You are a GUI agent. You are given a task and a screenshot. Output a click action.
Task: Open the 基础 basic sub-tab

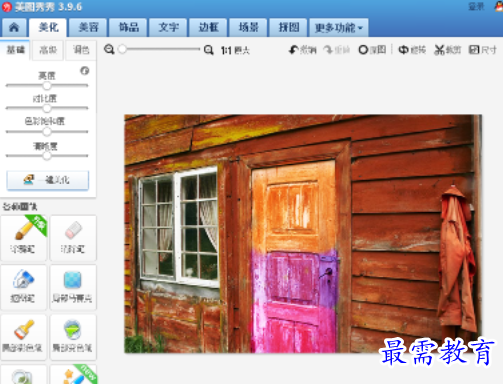click(15, 50)
